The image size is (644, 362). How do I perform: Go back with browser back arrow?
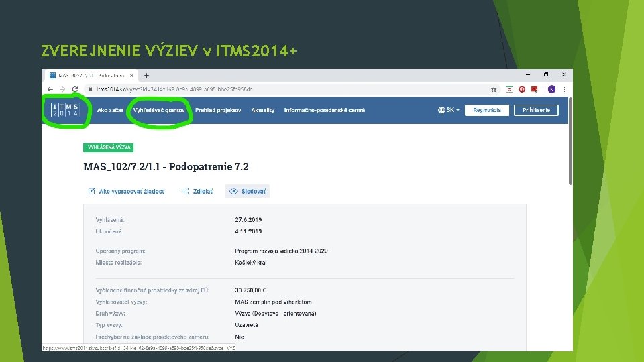(x=50, y=89)
